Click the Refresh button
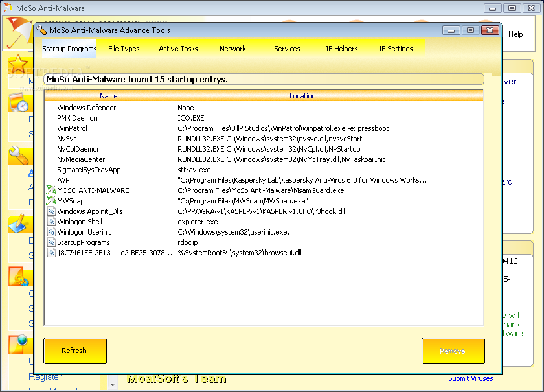 pyautogui.click(x=75, y=351)
